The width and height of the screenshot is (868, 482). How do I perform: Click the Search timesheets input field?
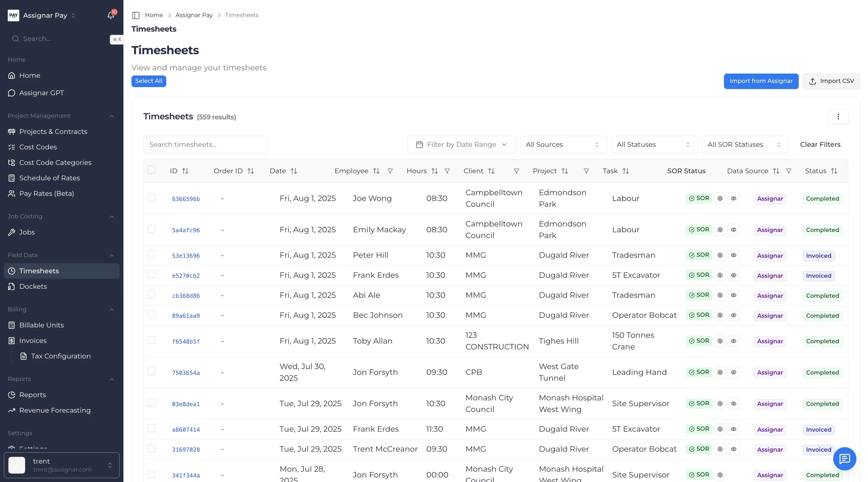pos(205,145)
